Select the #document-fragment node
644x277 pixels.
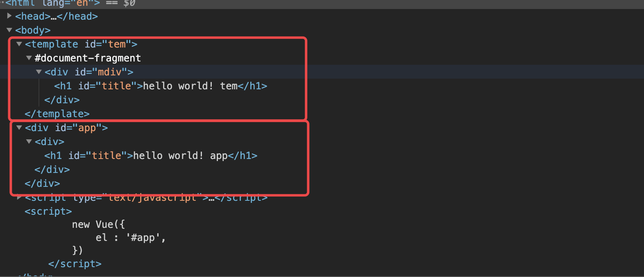[x=88, y=58]
